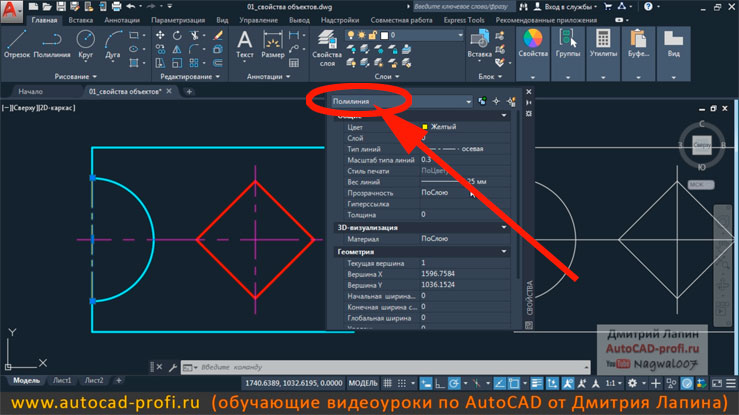The height and width of the screenshot is (415, 739).
Task: Select the Полилиния (Polyline) tool
Action: (52, 44)
